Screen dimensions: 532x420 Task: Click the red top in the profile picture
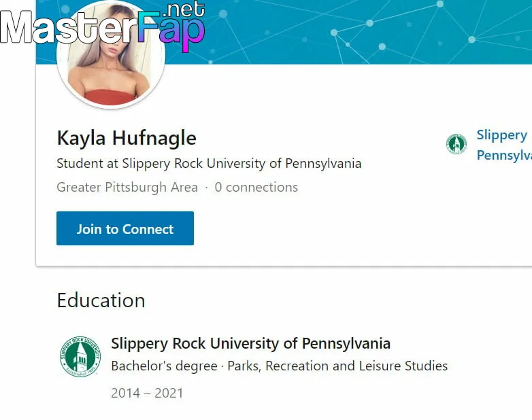pyautogui.click(x=110, y=97)
